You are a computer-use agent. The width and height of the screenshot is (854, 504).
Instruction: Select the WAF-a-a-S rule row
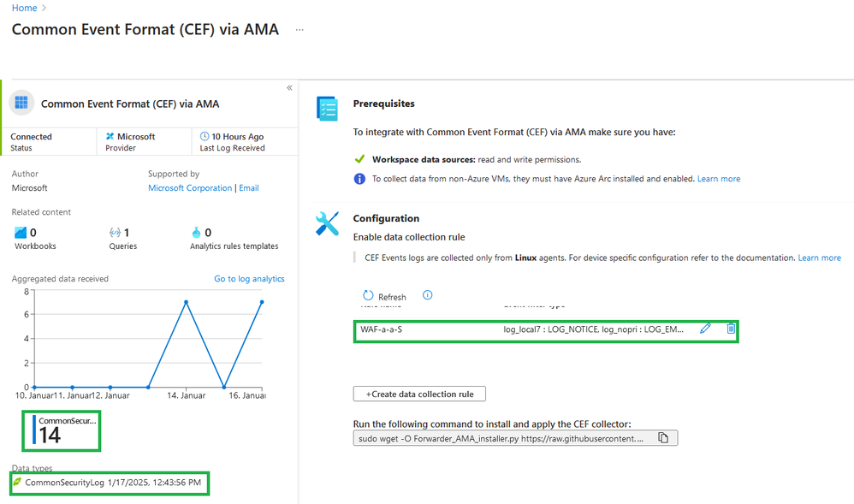pos(428,329)
